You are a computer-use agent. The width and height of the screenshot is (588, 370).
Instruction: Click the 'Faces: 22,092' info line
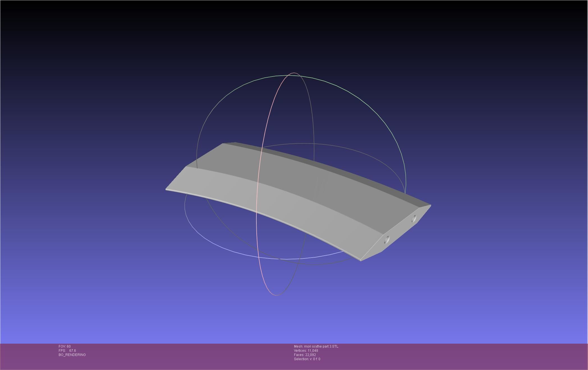(x=305, y=355)
